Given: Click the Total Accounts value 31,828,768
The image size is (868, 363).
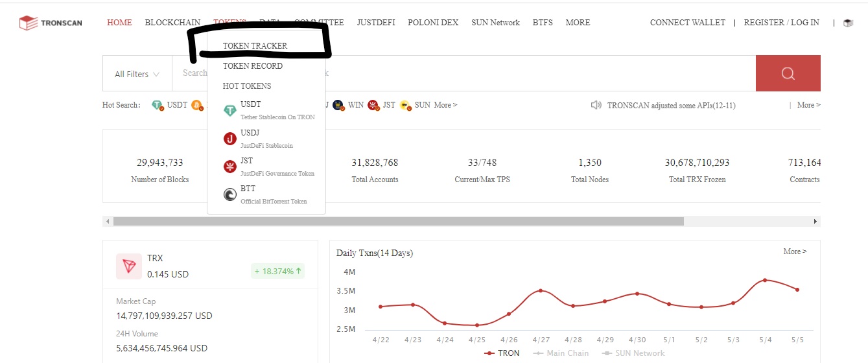Looking at the screenshot, I should (375, 163).
